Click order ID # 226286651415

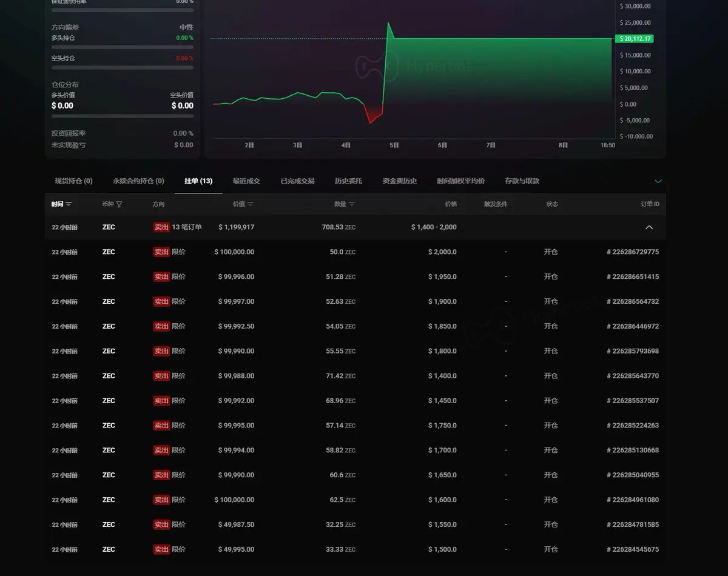click(633, 276)
